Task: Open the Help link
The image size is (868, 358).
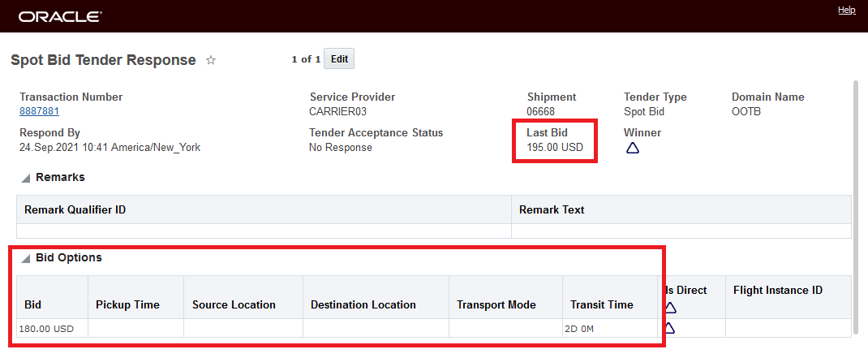Action: [x=846, y=11]
